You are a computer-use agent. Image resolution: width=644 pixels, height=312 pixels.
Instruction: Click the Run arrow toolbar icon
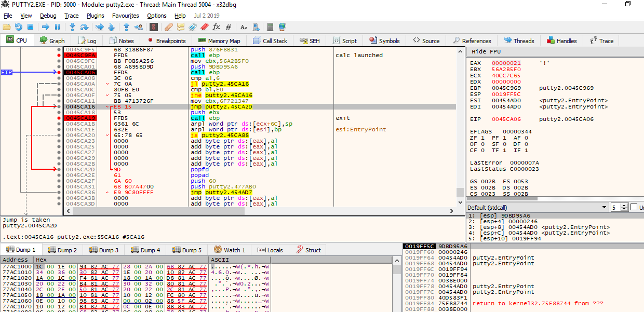tap(46, 27)
